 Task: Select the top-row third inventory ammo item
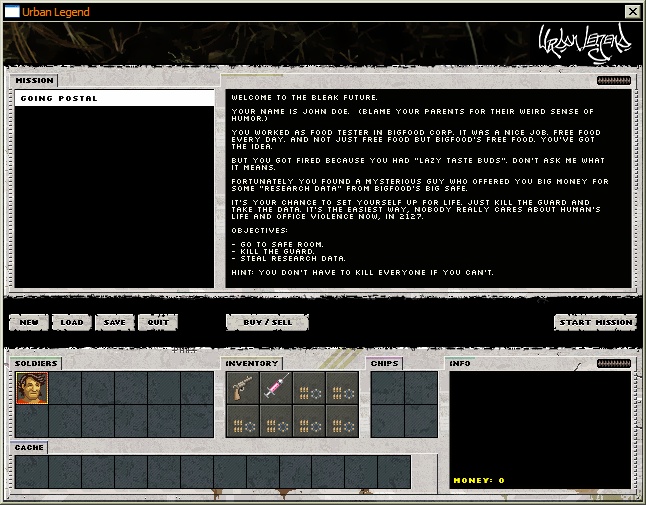[309, 388]
